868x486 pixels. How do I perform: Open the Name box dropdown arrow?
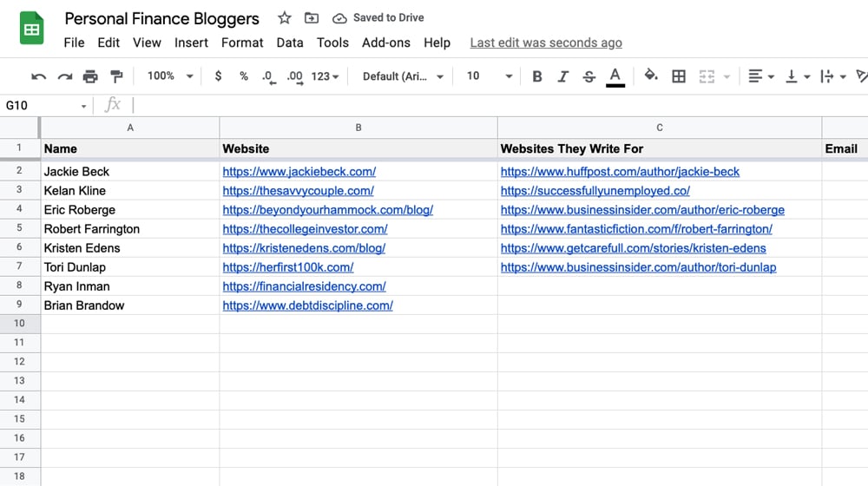coord(83,106)
